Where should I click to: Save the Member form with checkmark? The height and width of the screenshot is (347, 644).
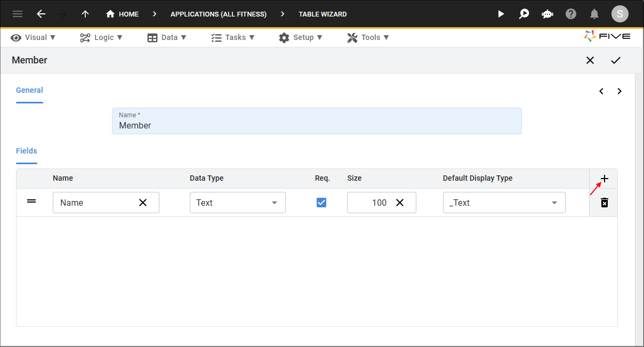(x=616, y=60)
